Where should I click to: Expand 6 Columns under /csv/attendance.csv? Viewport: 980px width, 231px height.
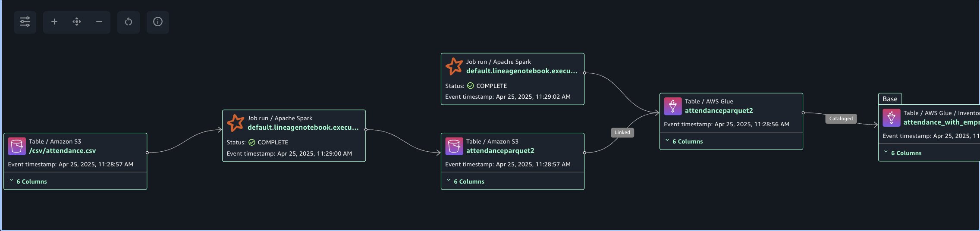pyautogui.click(x=31, y=181)
